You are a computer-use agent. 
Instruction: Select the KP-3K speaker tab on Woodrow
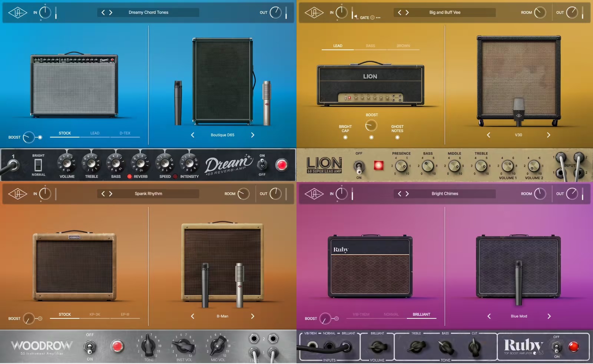tap(95, 314)
